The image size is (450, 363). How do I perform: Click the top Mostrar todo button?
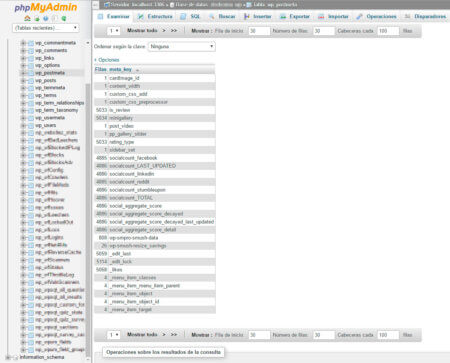pyautogui.click(x=142, y=31)
